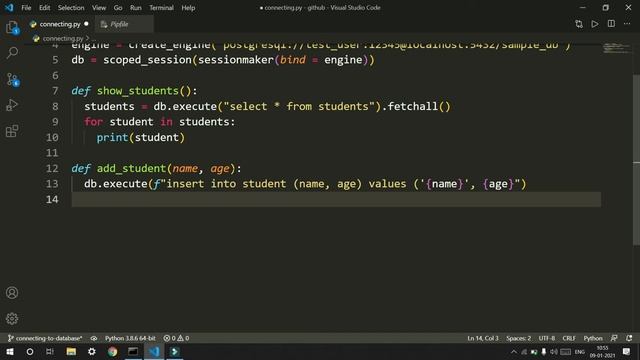Place cursor on empty line 14
This screenshot has width=640, height=360.
pos(336,199)
